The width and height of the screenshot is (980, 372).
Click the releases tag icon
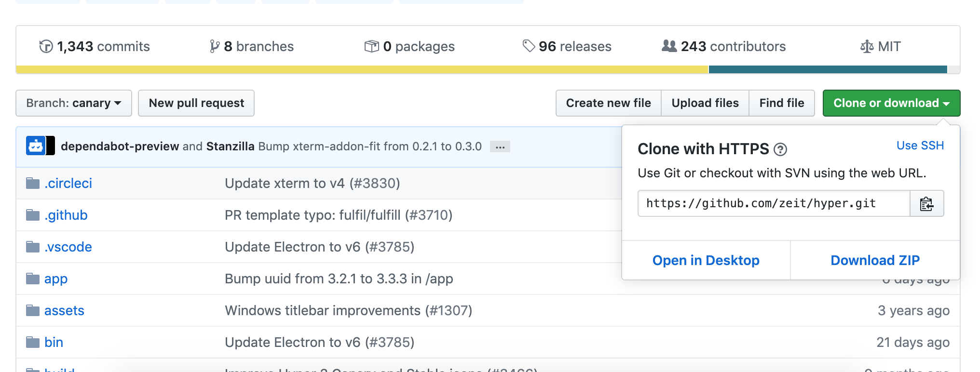tap(529, 46)
